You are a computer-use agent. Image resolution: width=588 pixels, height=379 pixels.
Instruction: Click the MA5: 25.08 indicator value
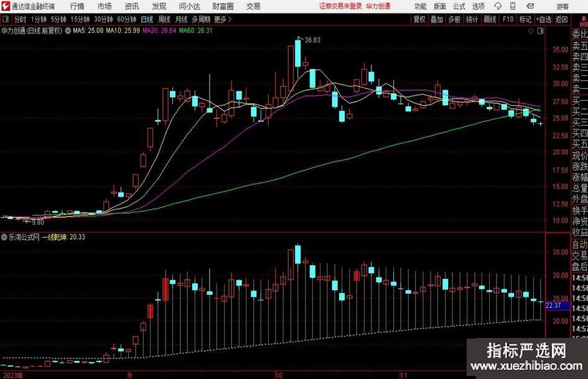[x=88, y=30]
